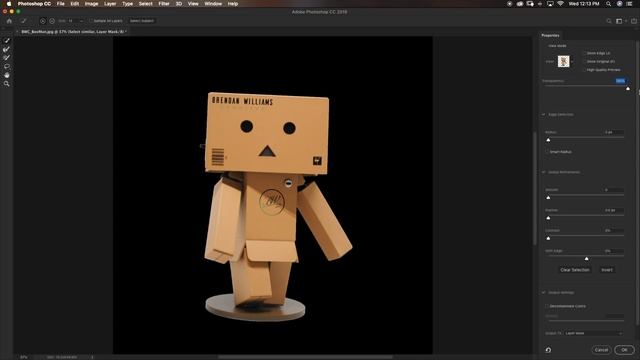Screen dimensions: 640x360
Task: Click the Contrast slider handle
Action: tap(548, 238)
